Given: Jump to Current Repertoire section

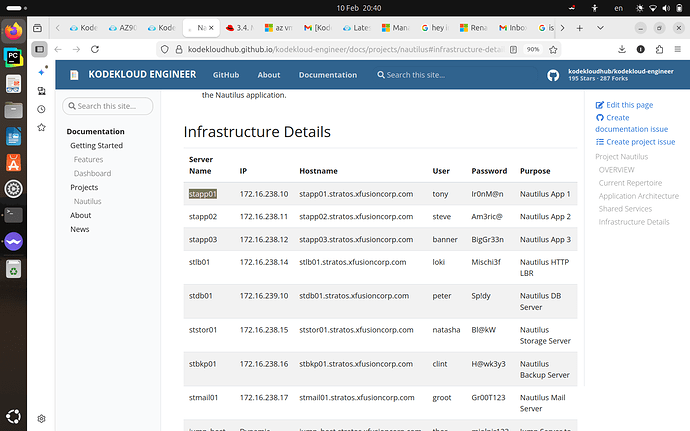Looking at the screenshot, I should (x=630, y=183).
